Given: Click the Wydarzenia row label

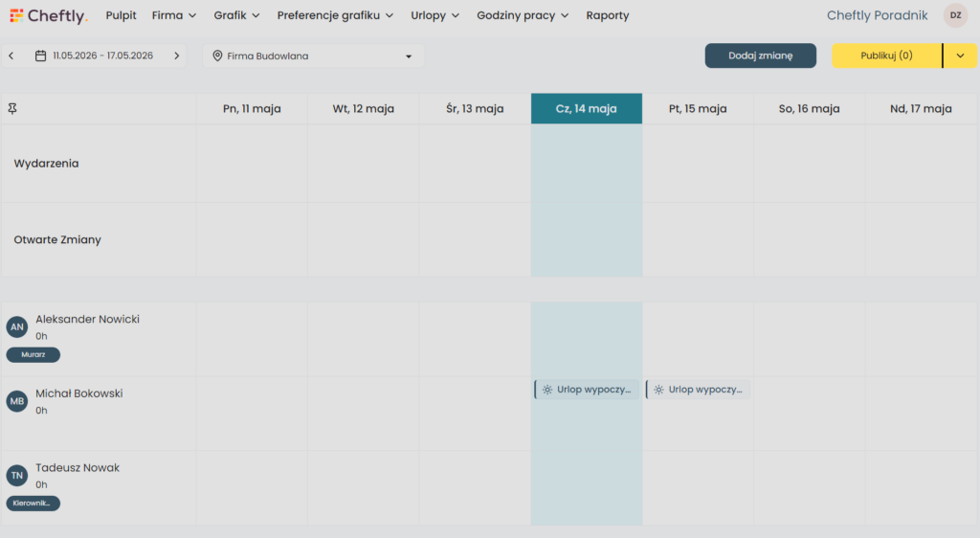Looking at the screenshot, I should [46, 163].
